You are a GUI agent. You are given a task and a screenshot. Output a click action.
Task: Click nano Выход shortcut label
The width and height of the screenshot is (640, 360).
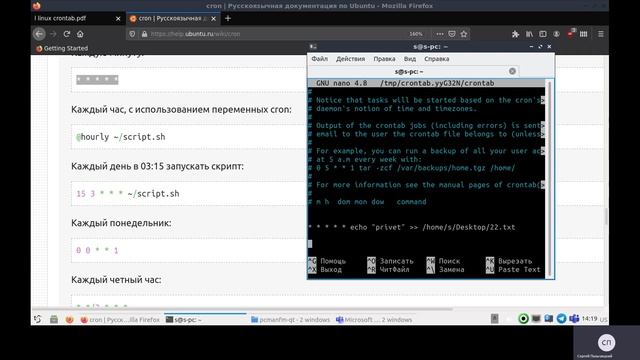point(331,269)
